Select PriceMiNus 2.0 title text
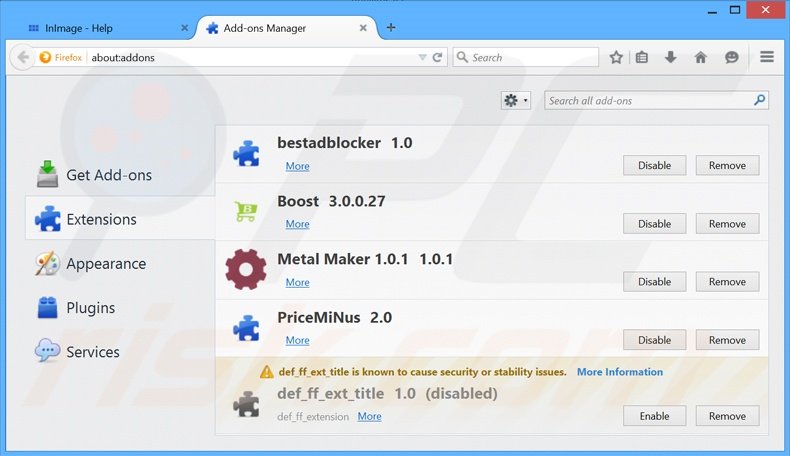The width and height of the screenshot is (790, 456). tap(335, 318)
